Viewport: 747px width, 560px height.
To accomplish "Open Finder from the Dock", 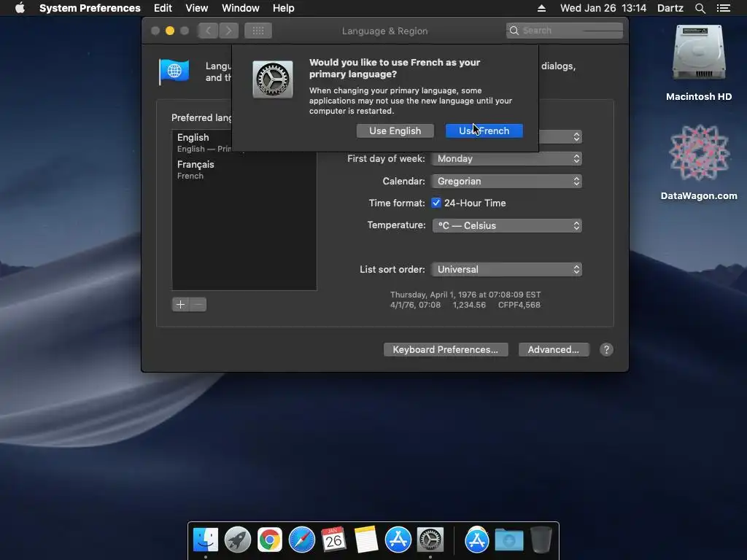I will click(205, 540).
